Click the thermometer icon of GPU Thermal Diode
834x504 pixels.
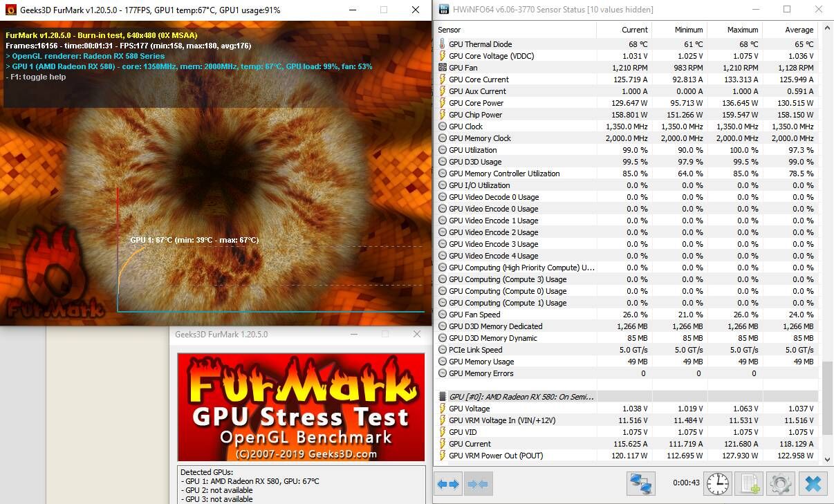(443, 44)
